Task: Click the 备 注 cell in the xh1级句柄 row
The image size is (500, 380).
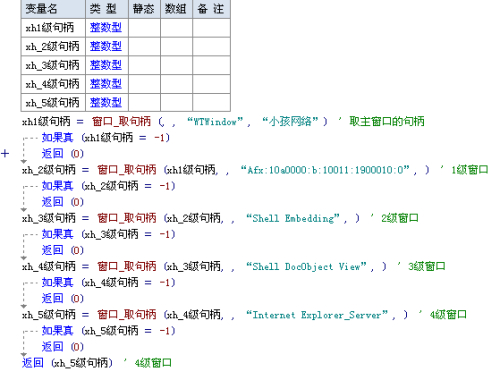Action: tap(211, 28)
